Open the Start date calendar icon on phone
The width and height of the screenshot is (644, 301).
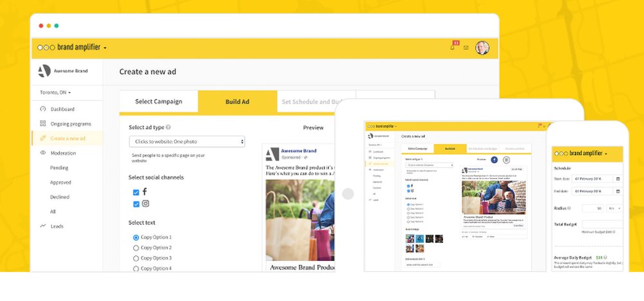coord(618,179)
